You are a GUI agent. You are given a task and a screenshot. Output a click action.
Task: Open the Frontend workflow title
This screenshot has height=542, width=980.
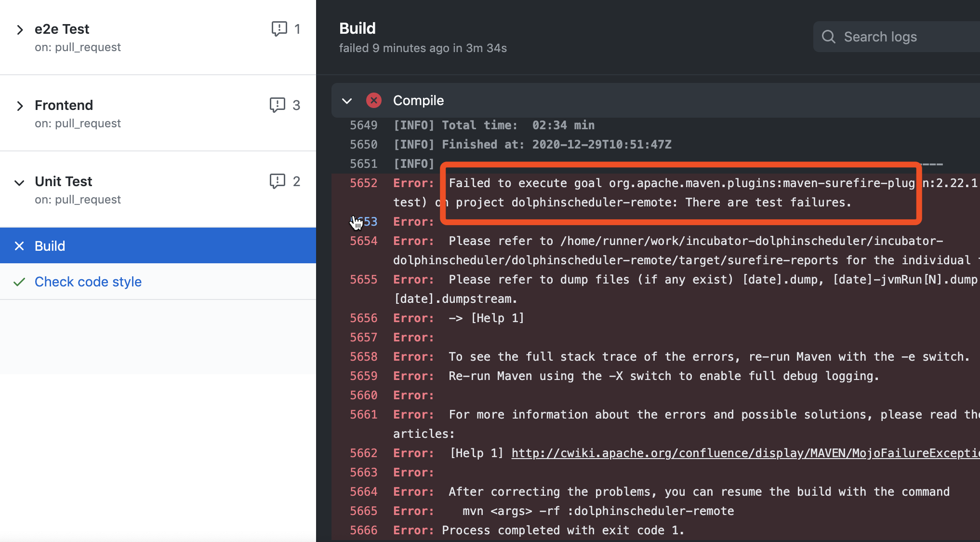click(x=64, y=105)
